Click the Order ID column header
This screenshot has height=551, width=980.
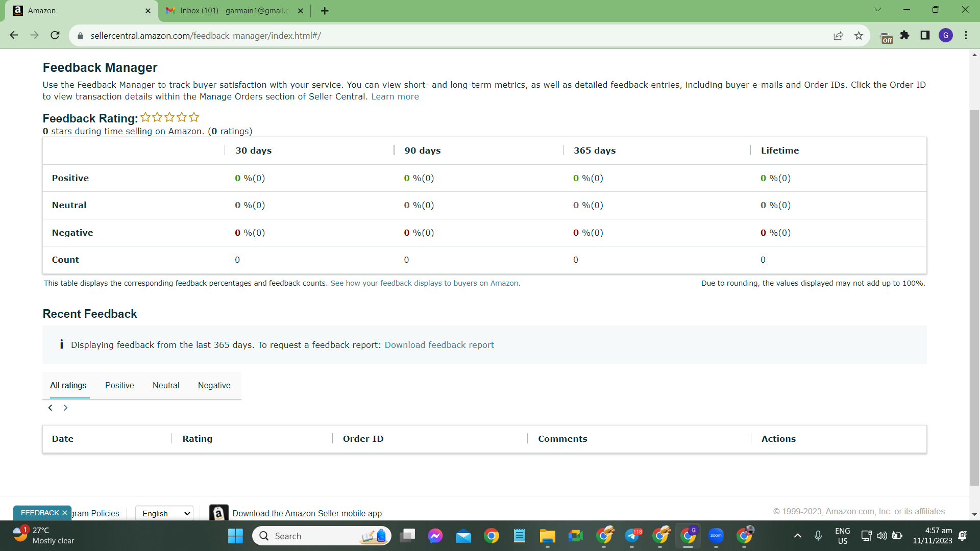363,439
